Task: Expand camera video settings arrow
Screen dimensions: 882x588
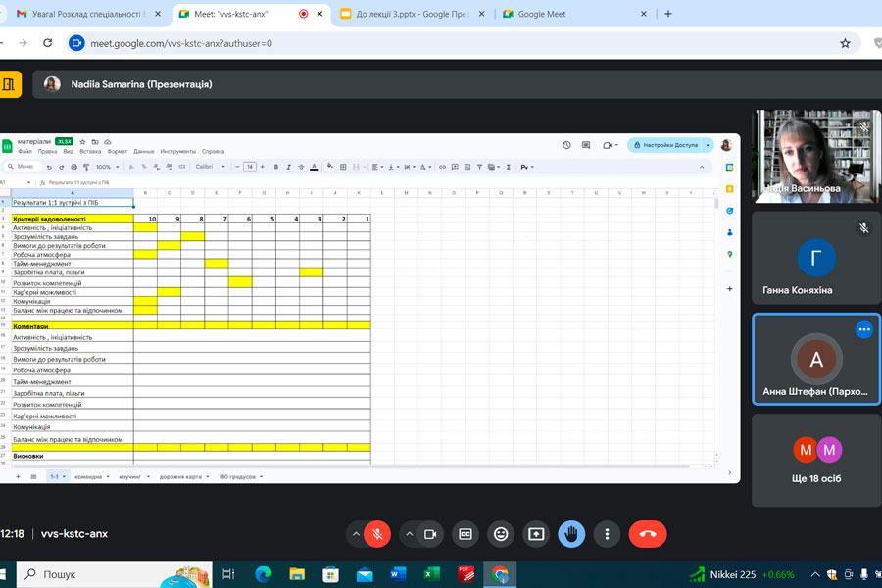Action: coord(409,534)
